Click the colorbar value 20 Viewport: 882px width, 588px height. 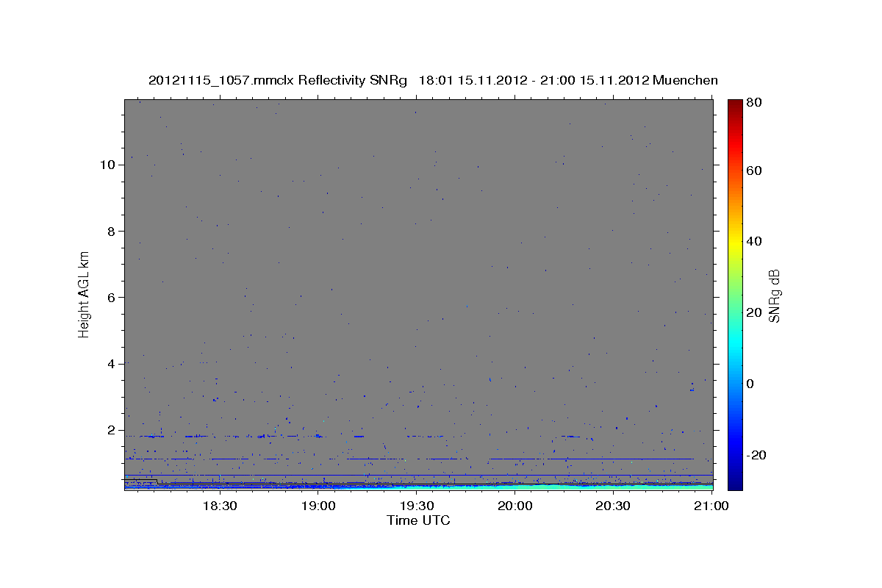(x=753, y=312)
